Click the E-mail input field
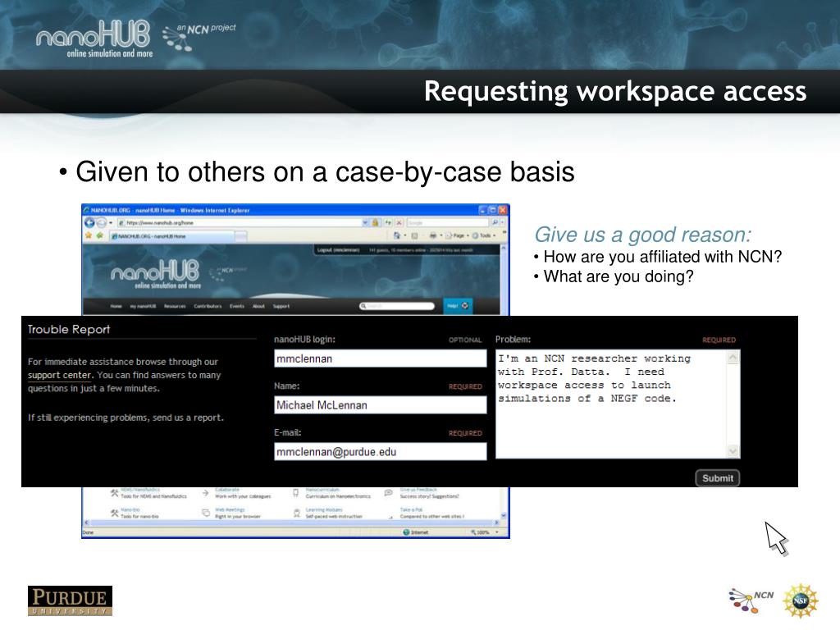 coord(381,452)
